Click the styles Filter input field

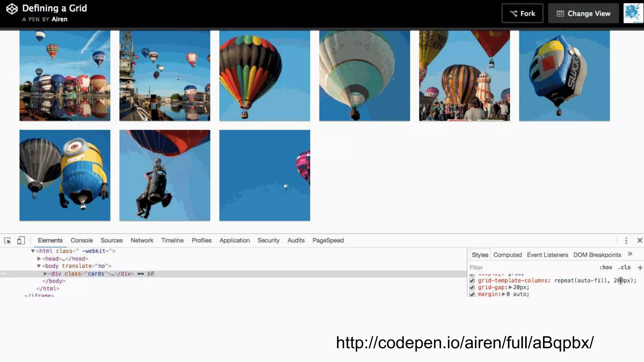(532, 267)
